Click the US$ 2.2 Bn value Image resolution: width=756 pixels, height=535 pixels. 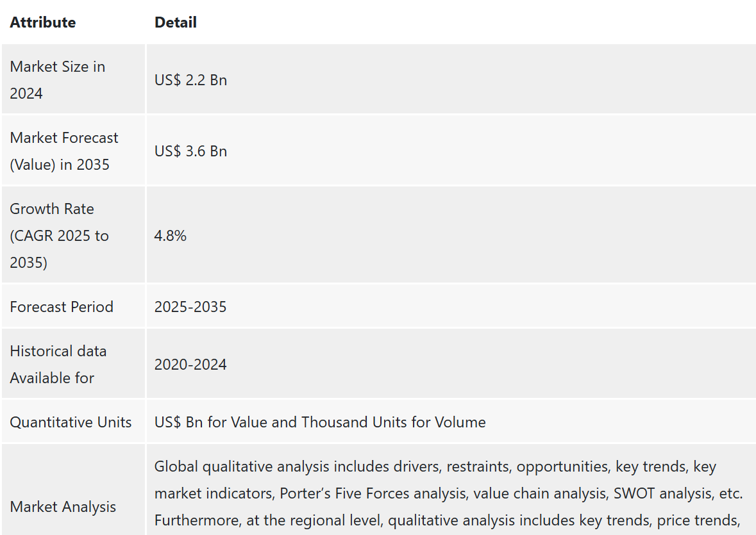point(190,80)
